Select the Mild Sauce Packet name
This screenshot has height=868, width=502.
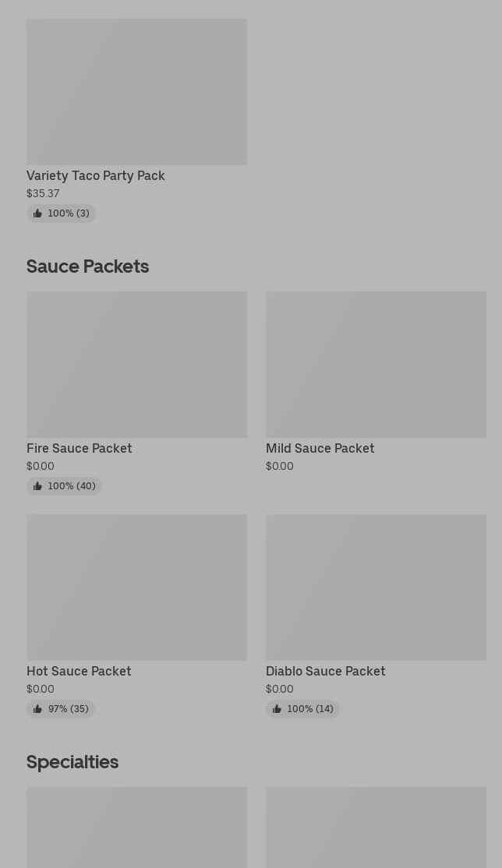pyautogui.click(x=320, y=449)
